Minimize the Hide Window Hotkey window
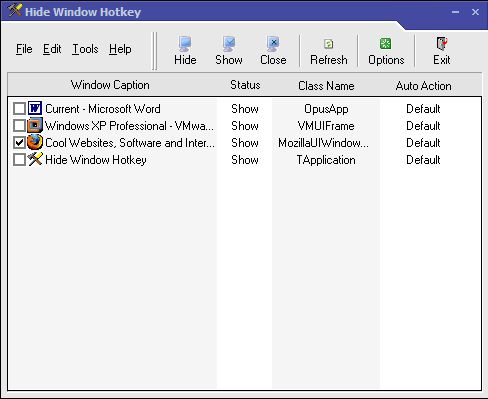Screen dimensions: 488x399 [455, 12]
